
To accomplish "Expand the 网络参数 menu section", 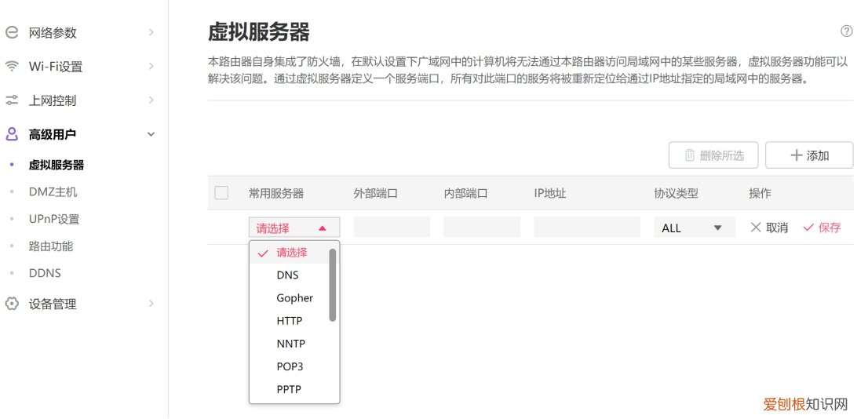I will coord(151,33).
